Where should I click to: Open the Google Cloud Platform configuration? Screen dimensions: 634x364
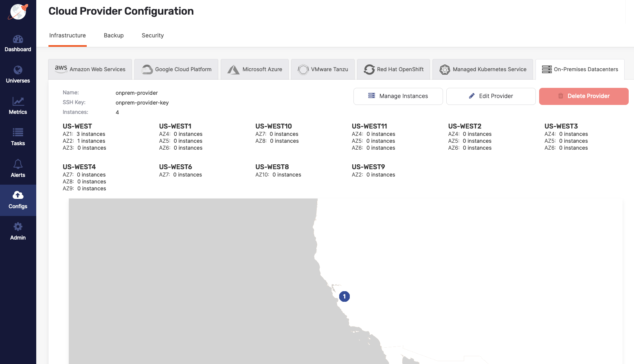click(176, 69)
